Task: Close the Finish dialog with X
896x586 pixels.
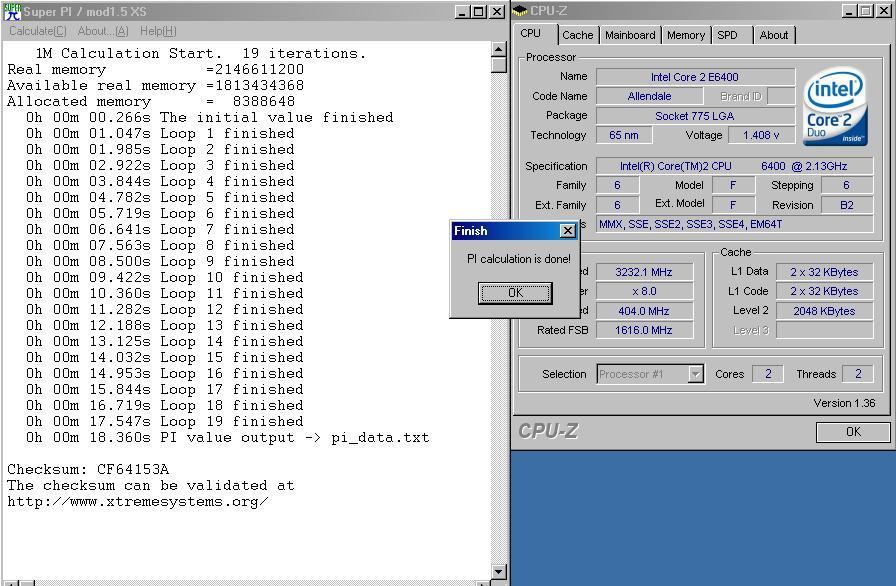Action: pyautogui.click(x=567, y=231)
